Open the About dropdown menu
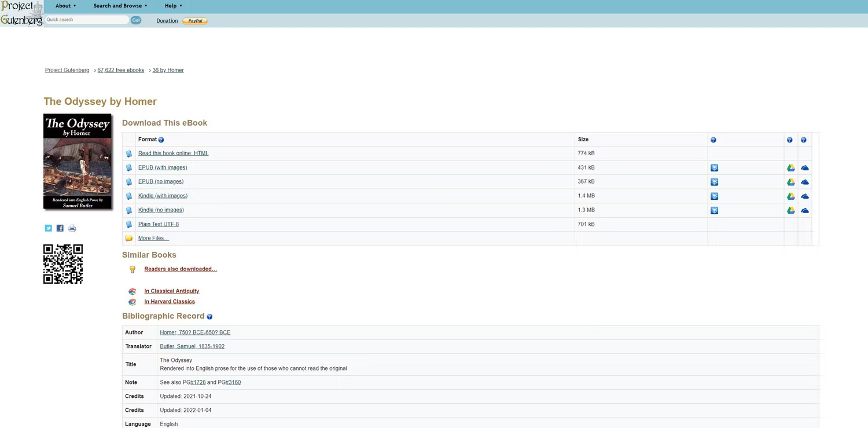 (x=65, y=6)
